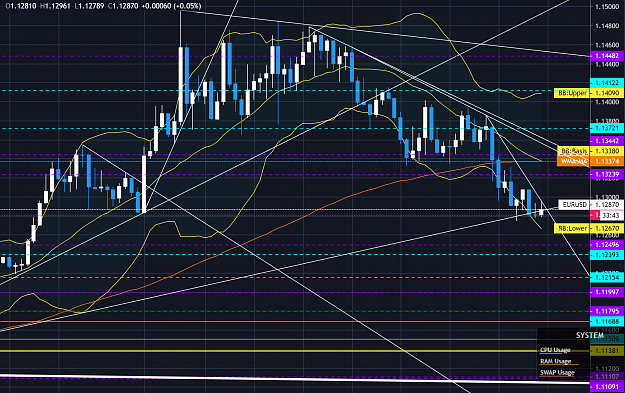
Task: Click the high value H1.12961
Action: [x=55, y=6]
